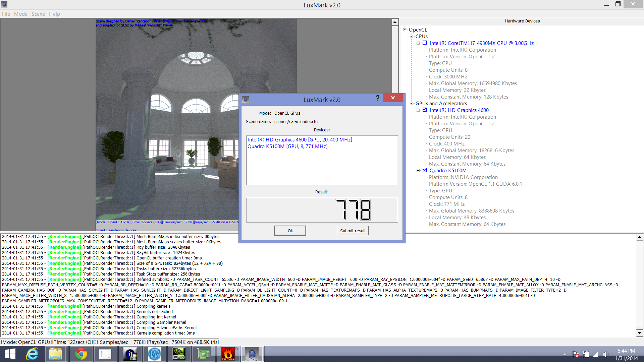Uncheck Intel HD Graphics 4600 device
Screen dimensions: 644x362
[425, 110]
